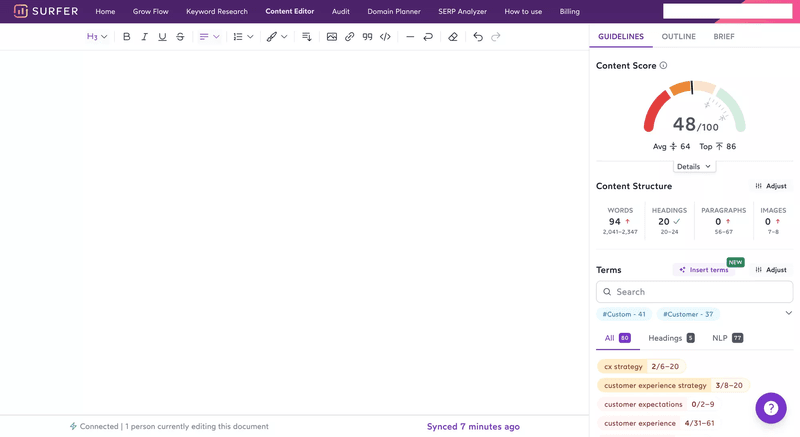Image resolution: width=800 pixels, height=437 pixels.
Task: Switch to the OUTLINE tab
Action: (x=678, y=36)
